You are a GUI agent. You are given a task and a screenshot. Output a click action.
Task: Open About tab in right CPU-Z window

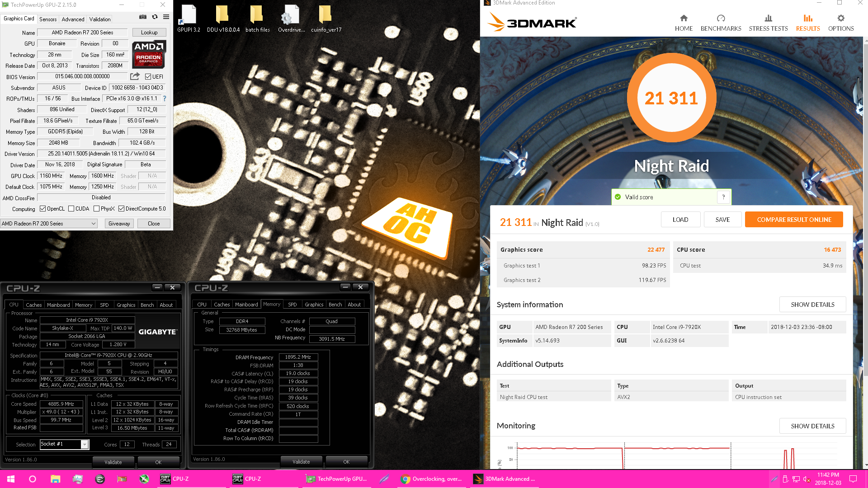tap(354, 305)
